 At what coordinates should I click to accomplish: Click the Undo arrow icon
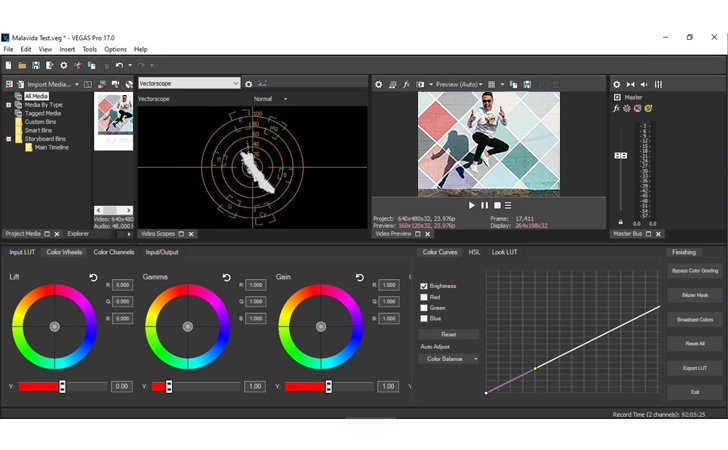tap(118, 65)
